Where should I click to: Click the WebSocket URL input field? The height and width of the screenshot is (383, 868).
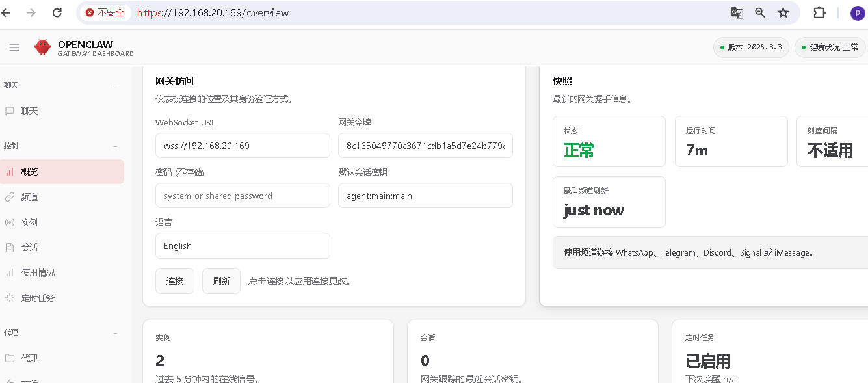[x=243, y=146]
